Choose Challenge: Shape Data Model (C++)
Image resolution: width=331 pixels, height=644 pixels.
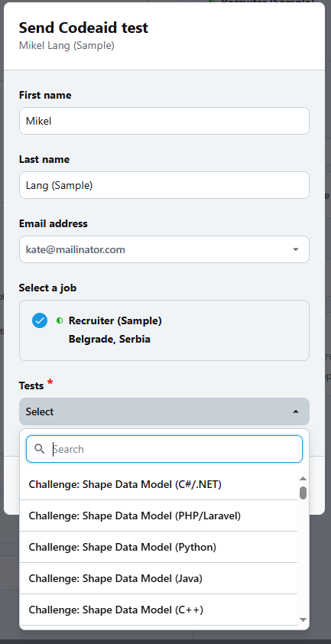tap(158, 610)
